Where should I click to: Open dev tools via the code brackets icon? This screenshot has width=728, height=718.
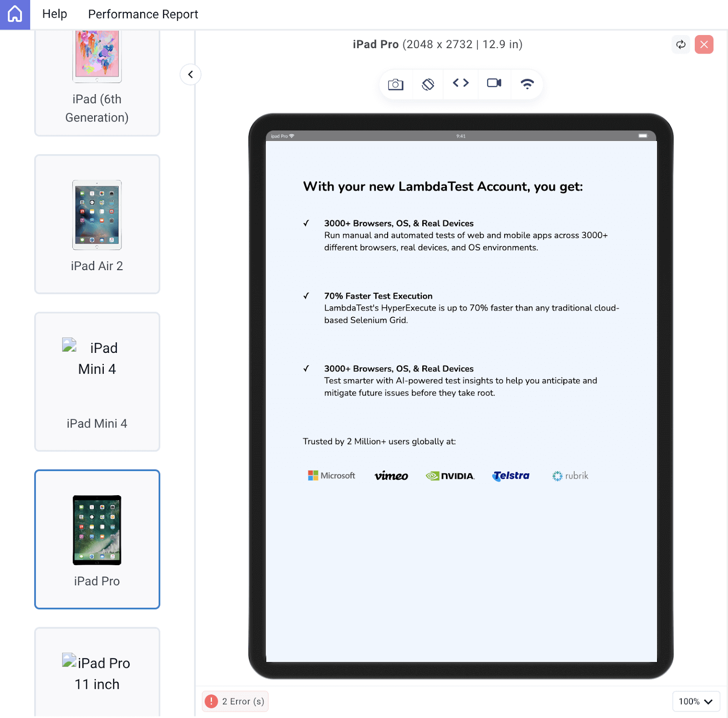(x=460, y=83)
